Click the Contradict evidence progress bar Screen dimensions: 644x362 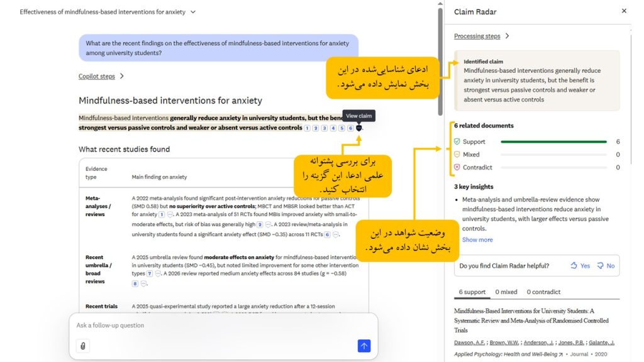pyautogui.click(x=553, y=167)
